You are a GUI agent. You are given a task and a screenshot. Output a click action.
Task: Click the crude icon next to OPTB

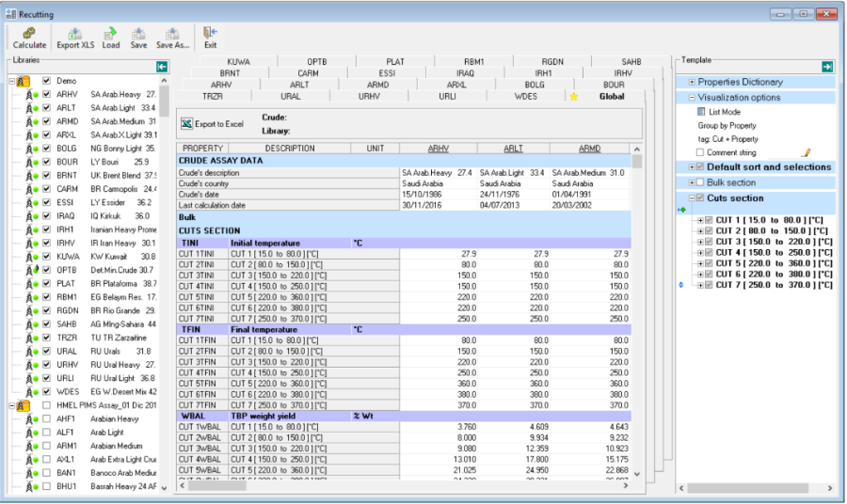tap(32, 270)
